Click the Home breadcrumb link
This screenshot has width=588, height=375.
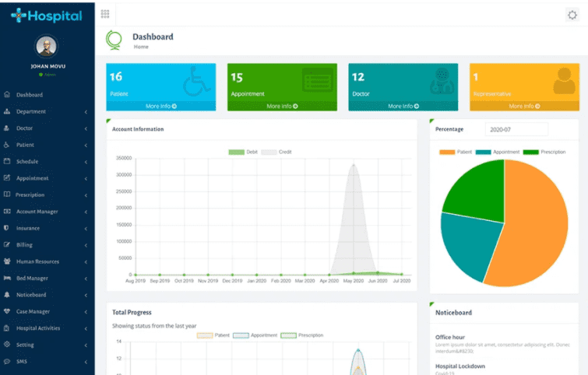tap(141, 47)
